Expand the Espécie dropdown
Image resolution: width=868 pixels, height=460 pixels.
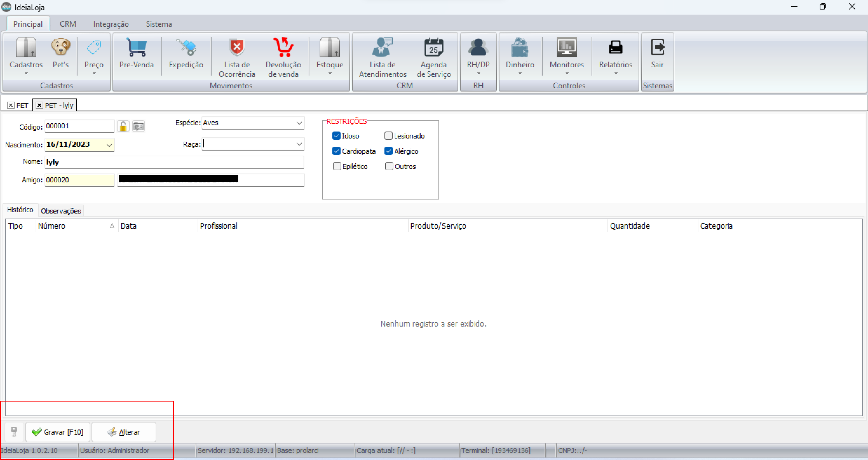(299, 123)
